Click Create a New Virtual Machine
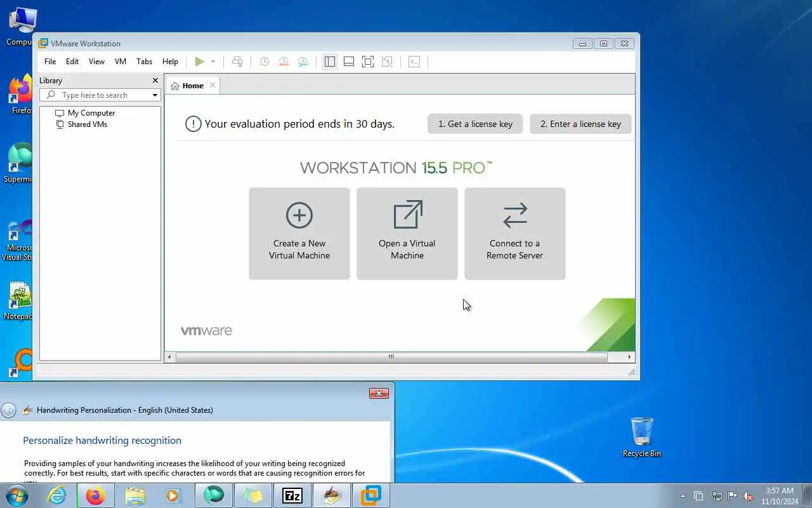Screen dimensions: 812x508 pyautogui.click(x=299, y=234)
